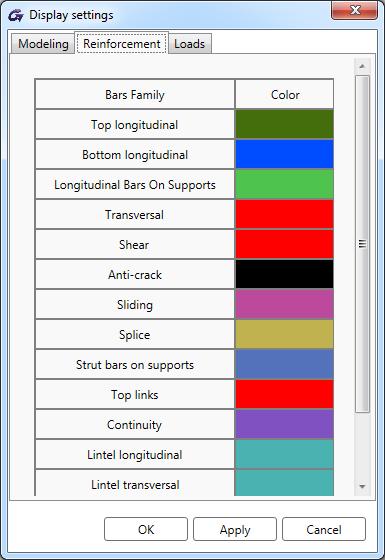
Task: Choose the Continuity purple swatch
Action: coord(284,424)
